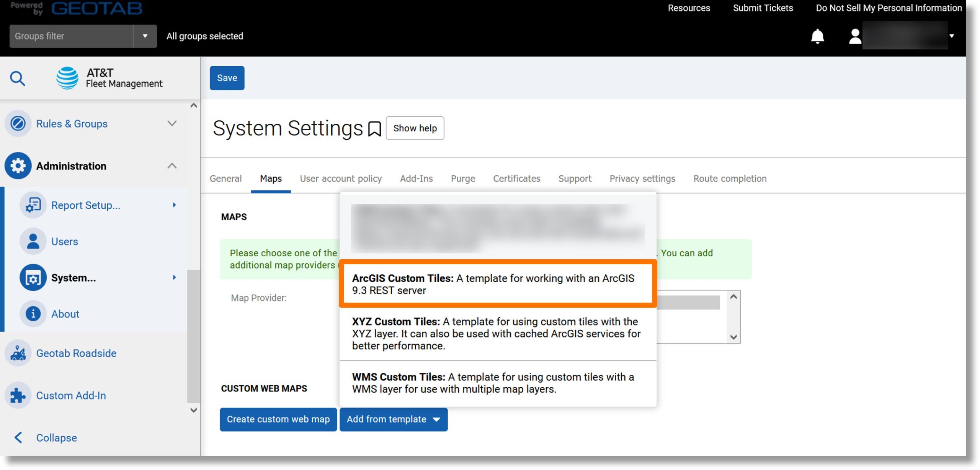Choose WMS Custom Tiles template
The height and width of the screenshot is (470, 980).
click(498, 383)
